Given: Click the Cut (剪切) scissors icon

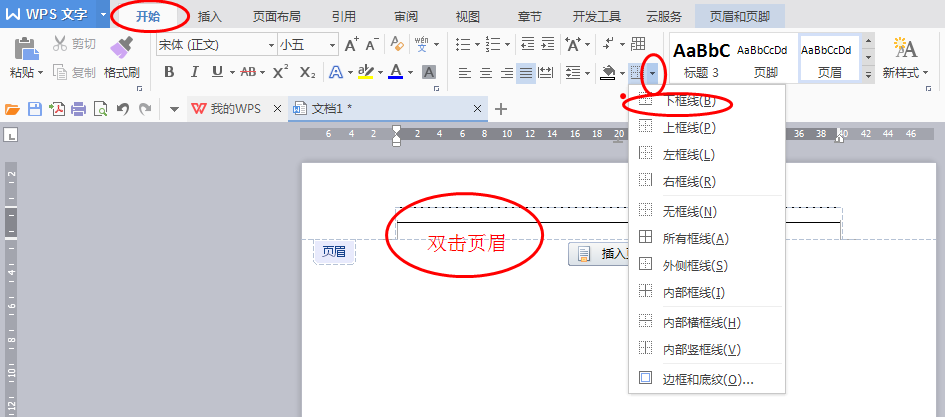Looking at the screenshot, I should pos(60,43).
